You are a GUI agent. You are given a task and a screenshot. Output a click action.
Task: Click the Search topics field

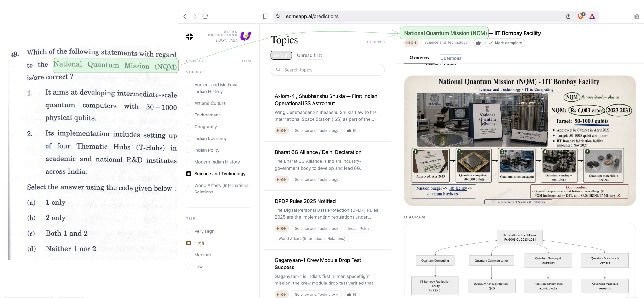pyautogui.click(x=327, y=70)
